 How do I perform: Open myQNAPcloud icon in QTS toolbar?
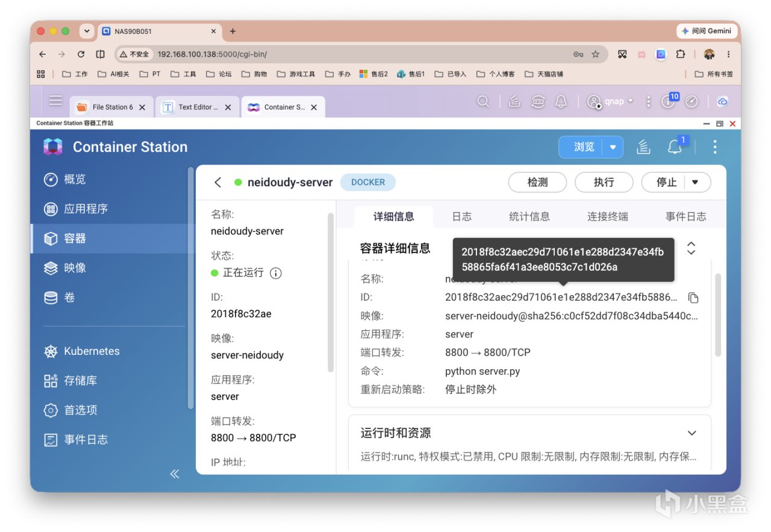point(723,102)
